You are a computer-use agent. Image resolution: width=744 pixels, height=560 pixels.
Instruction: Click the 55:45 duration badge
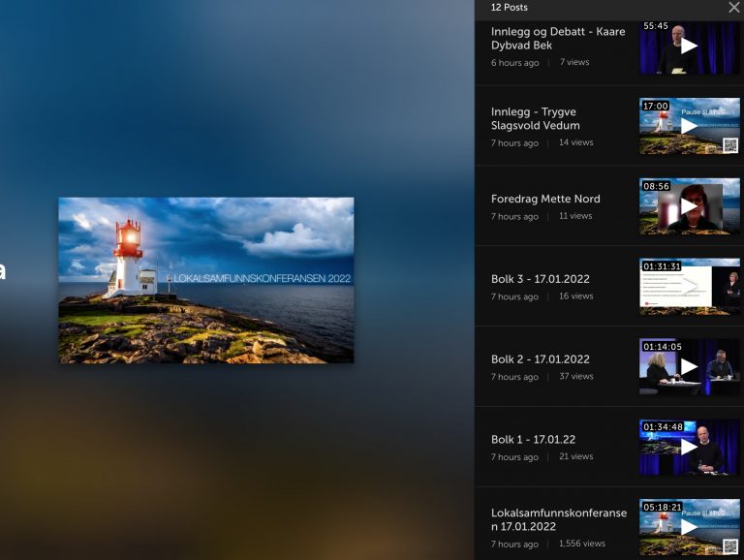pyautogui.click(x=656, y=26)
